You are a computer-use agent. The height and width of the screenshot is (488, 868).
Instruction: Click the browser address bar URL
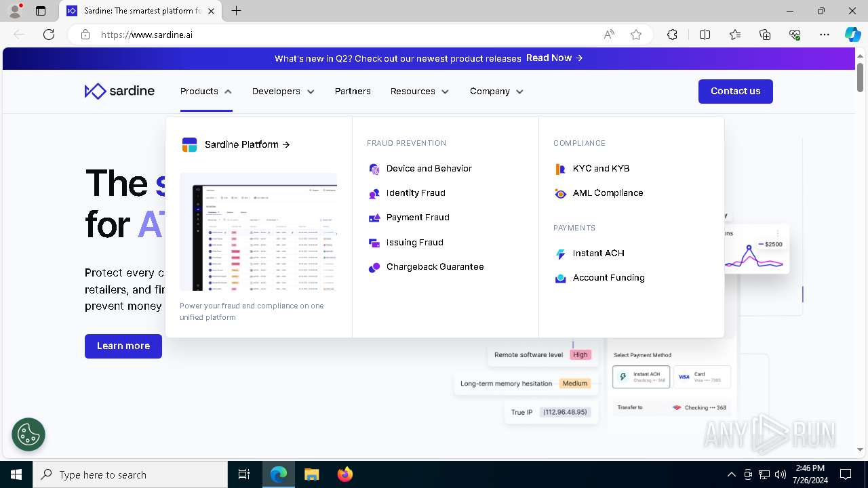[147, 35]
